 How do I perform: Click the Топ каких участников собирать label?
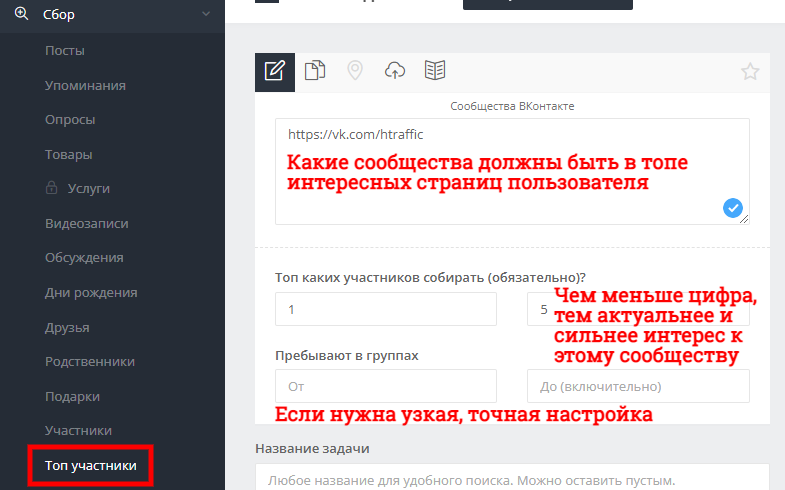pyautogui.click(x=430, y=277)
